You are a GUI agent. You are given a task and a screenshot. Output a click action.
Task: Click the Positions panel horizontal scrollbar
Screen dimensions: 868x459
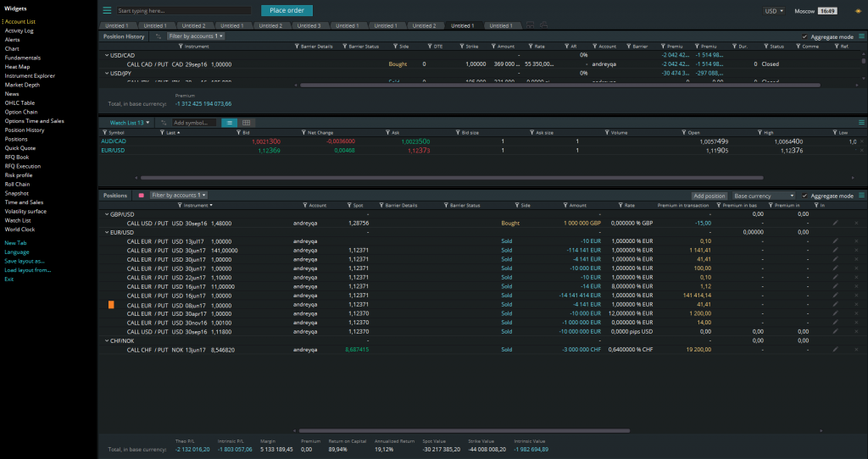click(x=465, y=431)
